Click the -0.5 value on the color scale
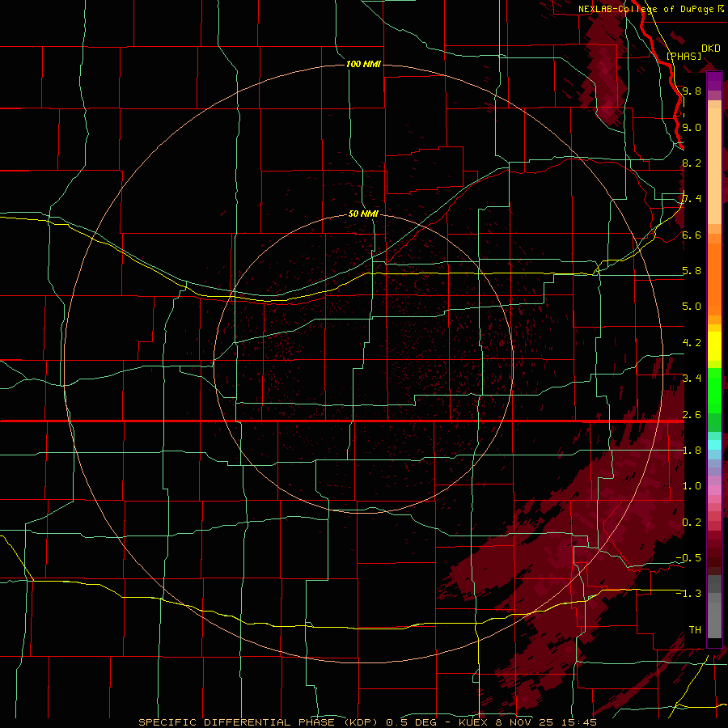Viewport: 728px width, 728px height. point(688,558)
